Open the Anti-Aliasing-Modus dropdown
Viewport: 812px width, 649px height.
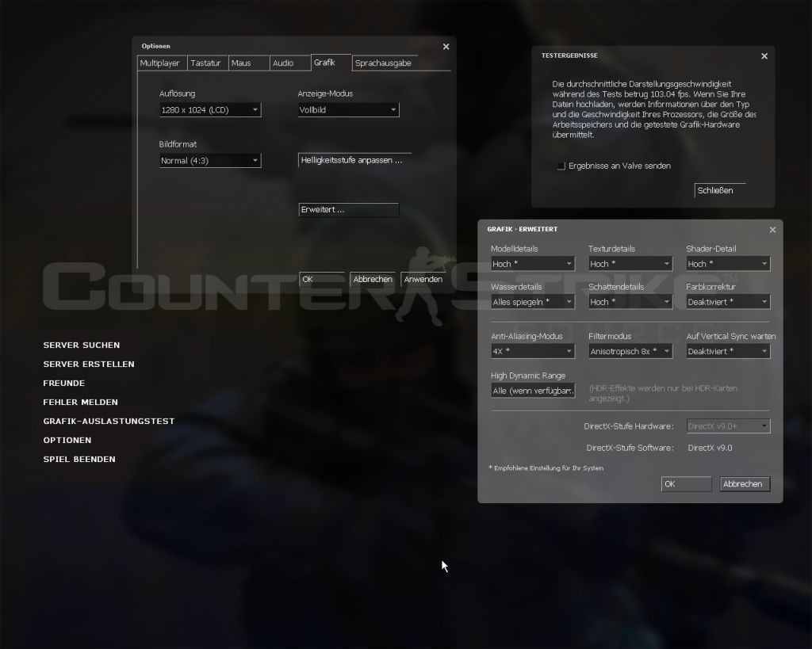click(532, 351)
